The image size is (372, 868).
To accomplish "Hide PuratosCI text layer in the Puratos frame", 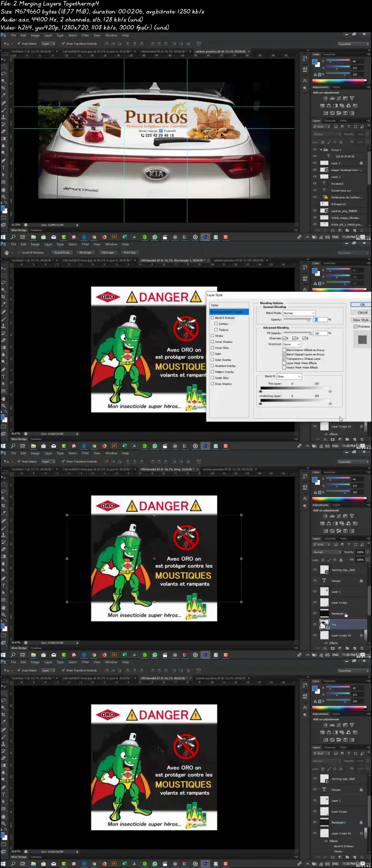I will click(315, 183).
